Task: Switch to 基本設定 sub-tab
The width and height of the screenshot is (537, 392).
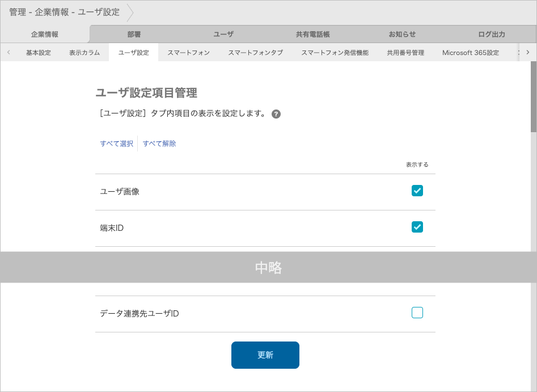Action: pos(39,53)
